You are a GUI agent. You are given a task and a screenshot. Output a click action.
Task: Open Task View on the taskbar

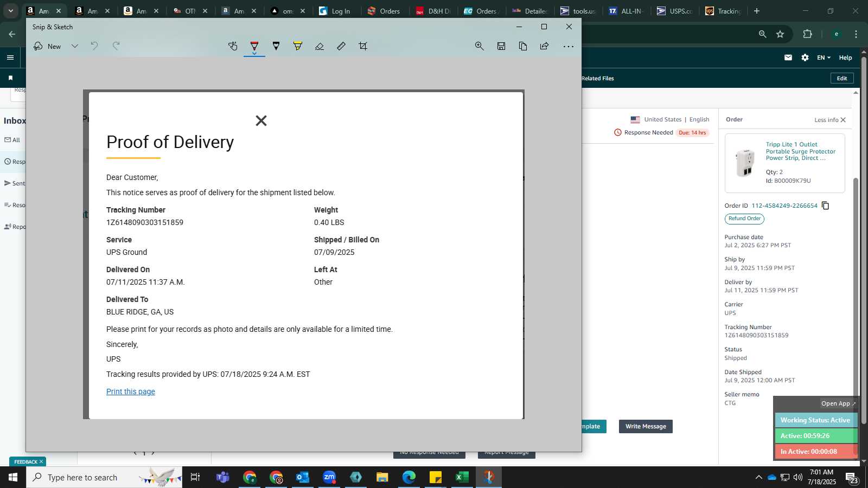(x=195, y=477)
